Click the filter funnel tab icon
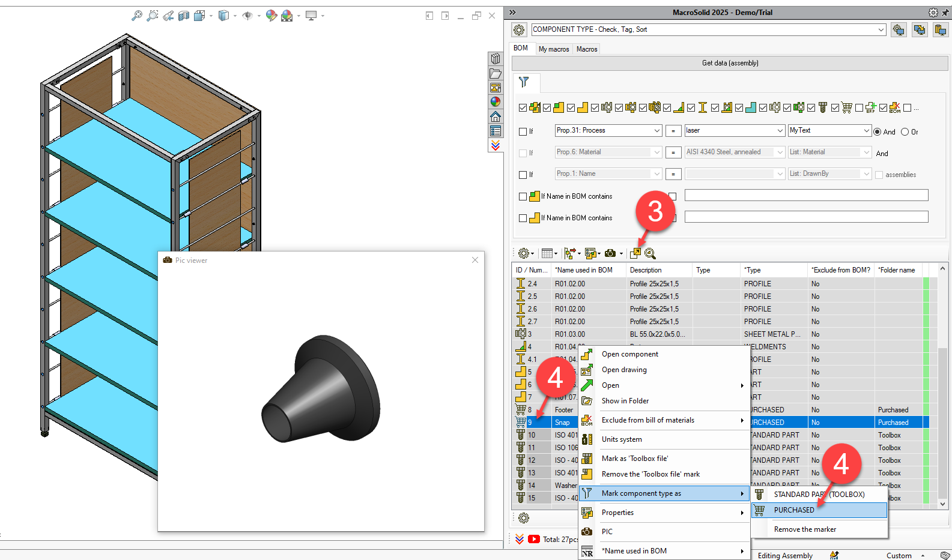952x560 pixels. [x=524, y=82]
